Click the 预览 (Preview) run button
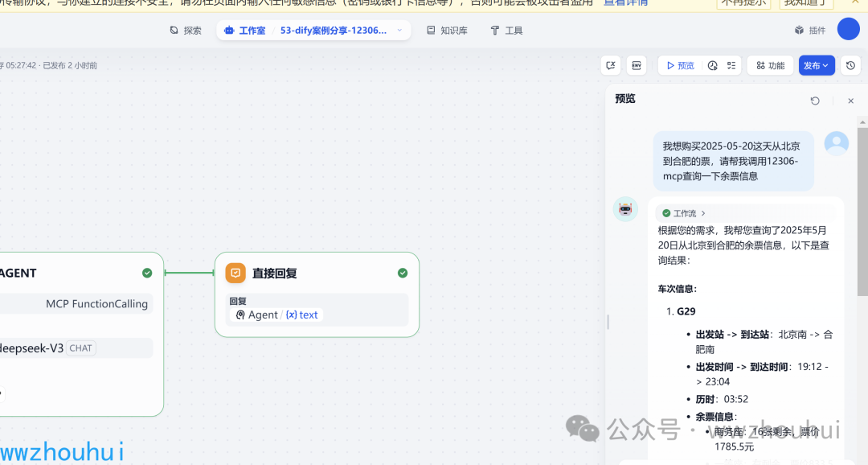Screen dimensions: 868x465 681,65
